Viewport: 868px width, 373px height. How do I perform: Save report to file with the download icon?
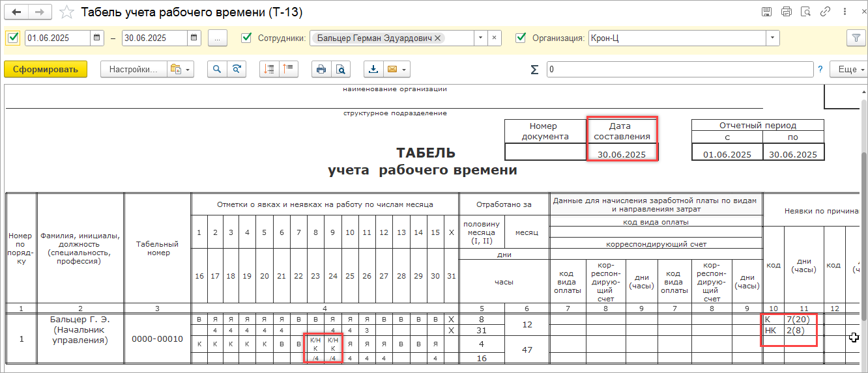pyautogui.click(x=373, y=69)
